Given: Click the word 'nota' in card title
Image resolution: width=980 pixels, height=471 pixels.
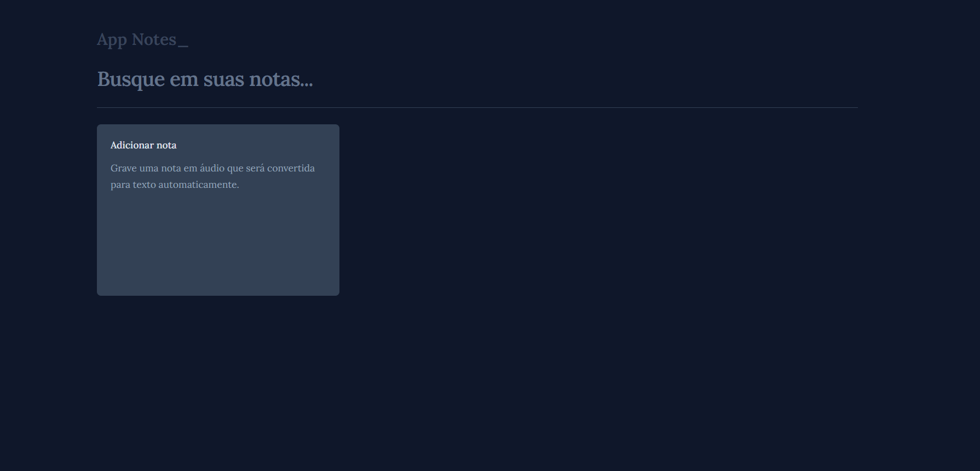Looking at the screenshot, I should click(166, 145).
